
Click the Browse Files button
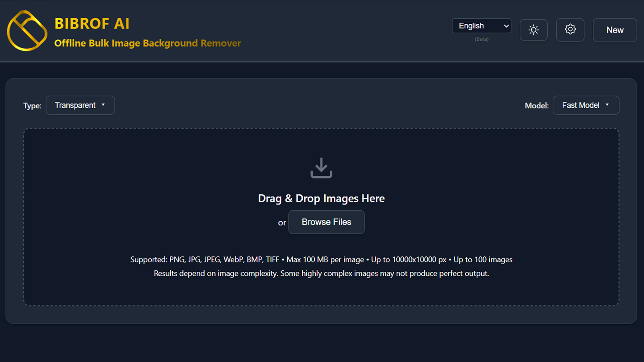326,222
